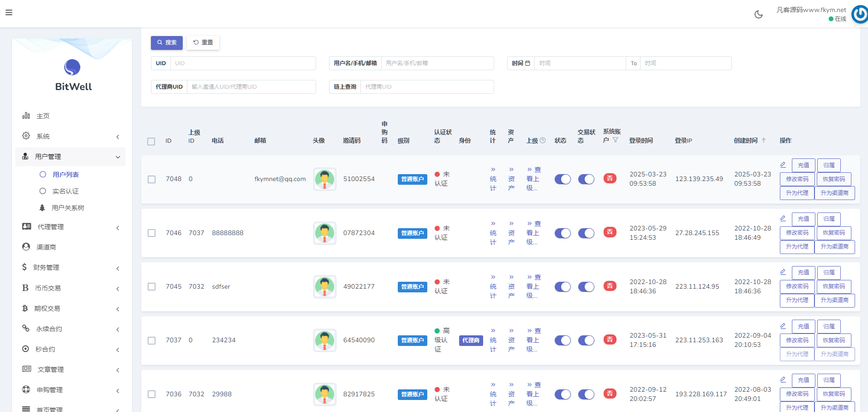Focus the 链上查询 input field

click(427, 87)
